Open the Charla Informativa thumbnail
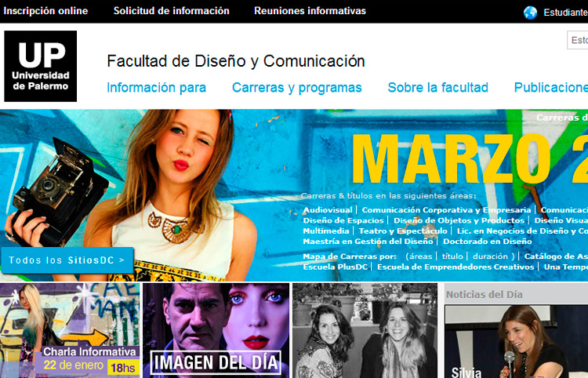The width and height of the screenshot is (588, 378). [70, 330]
